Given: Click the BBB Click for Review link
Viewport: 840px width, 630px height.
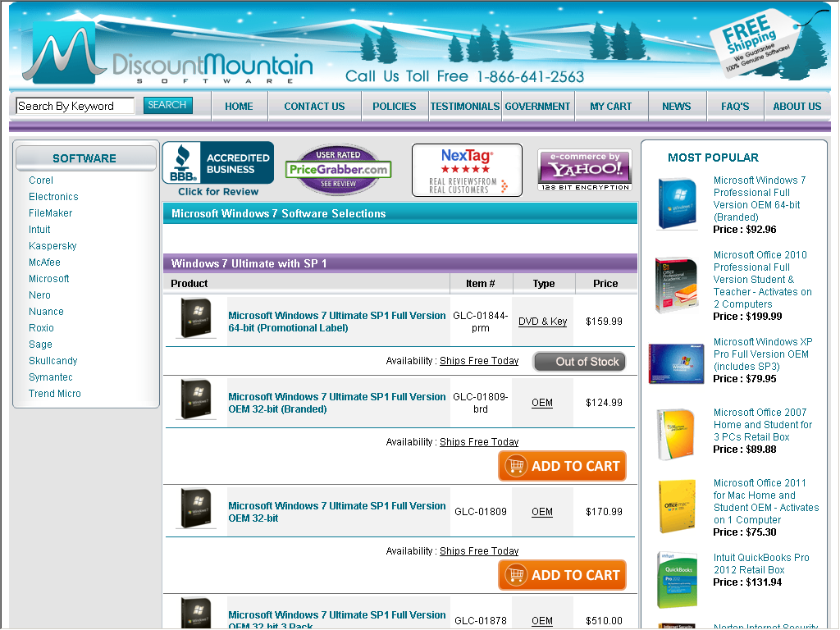Looking at the screenshot, I should (218, 192).
